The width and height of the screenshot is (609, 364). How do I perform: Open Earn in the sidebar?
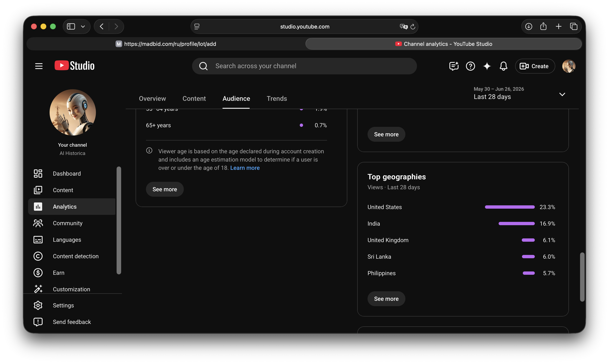click(x=72, y=272)
